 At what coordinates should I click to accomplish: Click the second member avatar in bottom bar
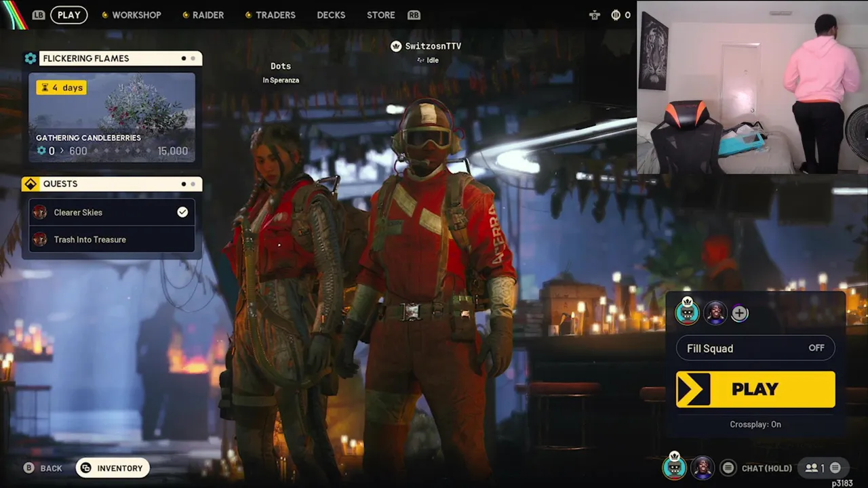click(702, 468)
